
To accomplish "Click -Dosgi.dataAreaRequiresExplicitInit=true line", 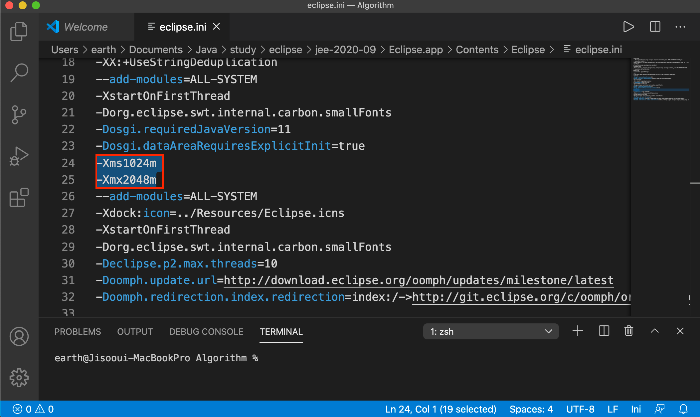I will click(x=230, y=146).
